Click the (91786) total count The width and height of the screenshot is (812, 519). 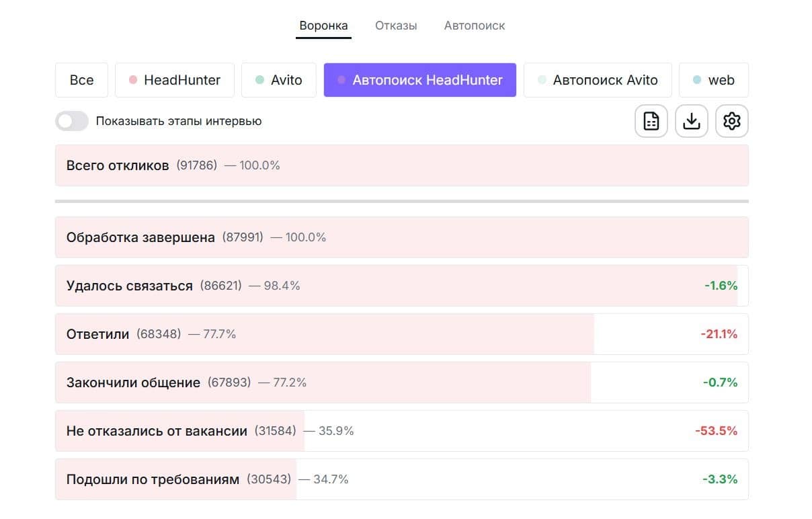tap(197, 165)
